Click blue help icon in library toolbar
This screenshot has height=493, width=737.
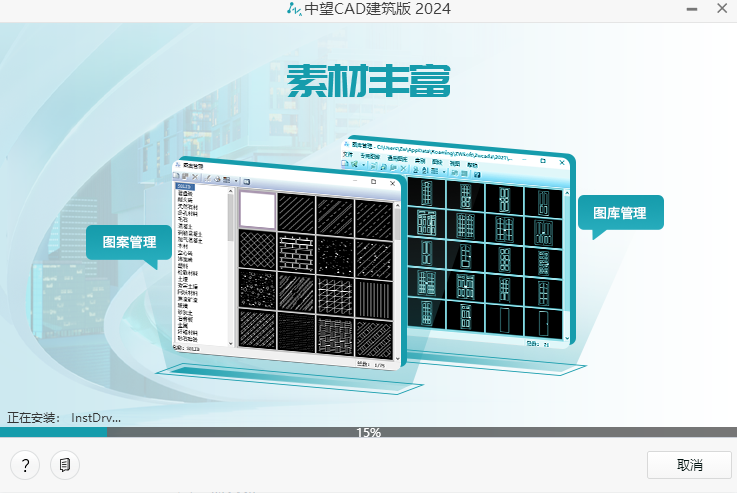coord(478,174)
